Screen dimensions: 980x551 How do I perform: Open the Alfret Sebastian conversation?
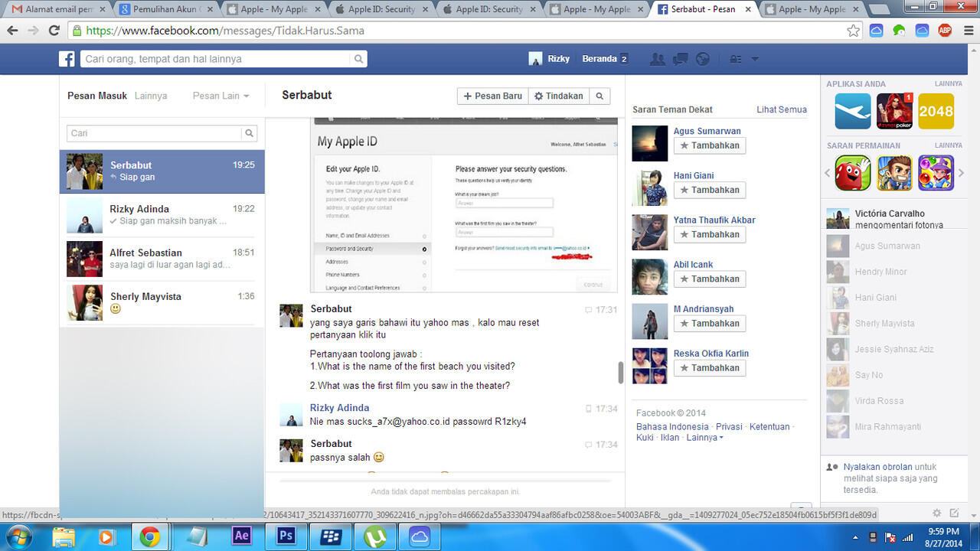162,259
